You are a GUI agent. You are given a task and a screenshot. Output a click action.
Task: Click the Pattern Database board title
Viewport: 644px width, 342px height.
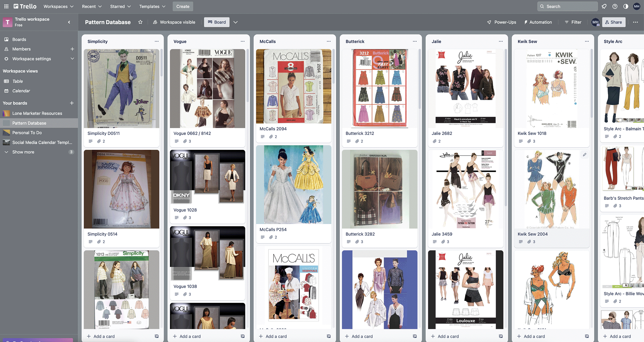pos(108,22)
